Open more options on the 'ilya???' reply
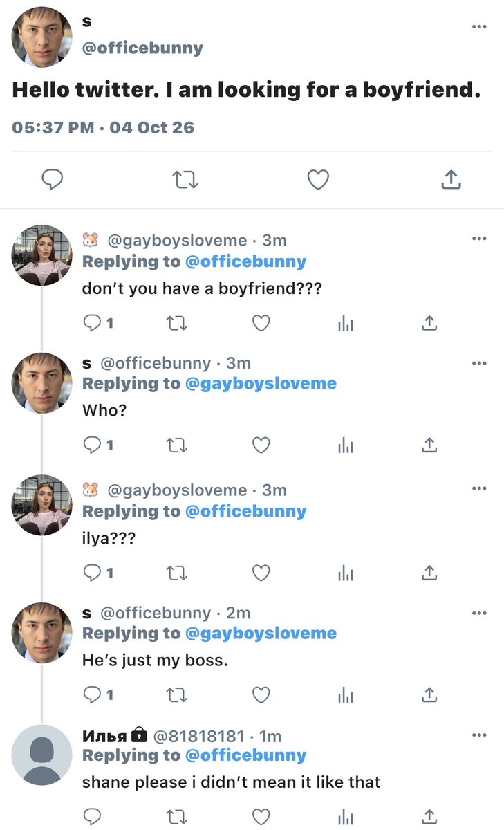 pyautogui.click(x=479, y=488)
